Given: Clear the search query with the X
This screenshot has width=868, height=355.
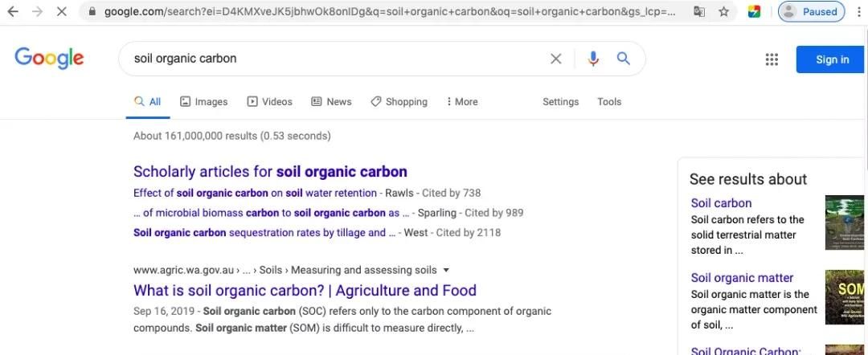Looking at the screenshot, I should (x=556, y=59).
